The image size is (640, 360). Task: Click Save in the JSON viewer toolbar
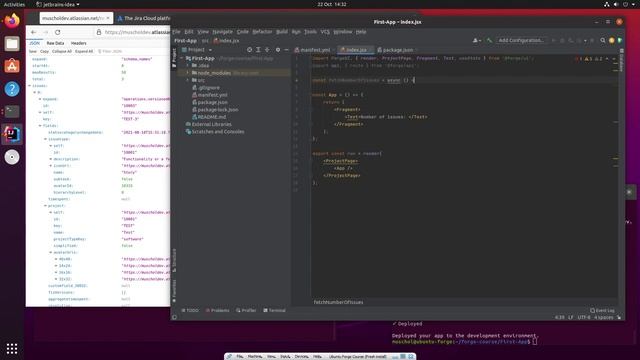pos(33,51)
